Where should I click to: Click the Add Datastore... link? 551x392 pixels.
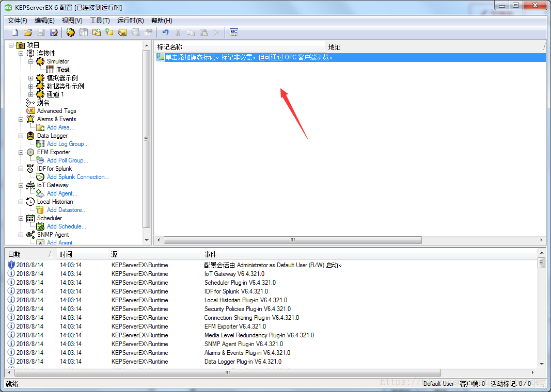(x=67, y=210)
